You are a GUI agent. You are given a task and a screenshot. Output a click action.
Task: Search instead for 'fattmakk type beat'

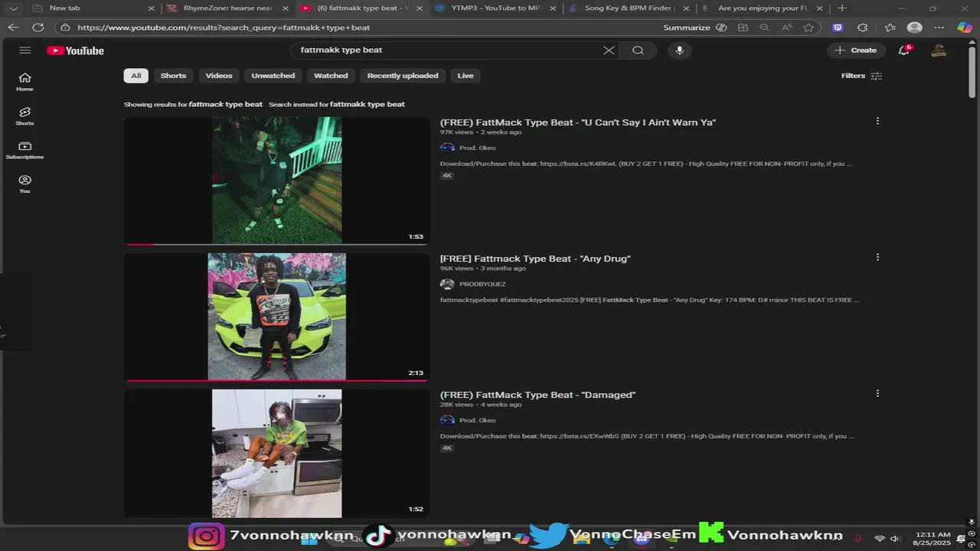pos(367,104)
